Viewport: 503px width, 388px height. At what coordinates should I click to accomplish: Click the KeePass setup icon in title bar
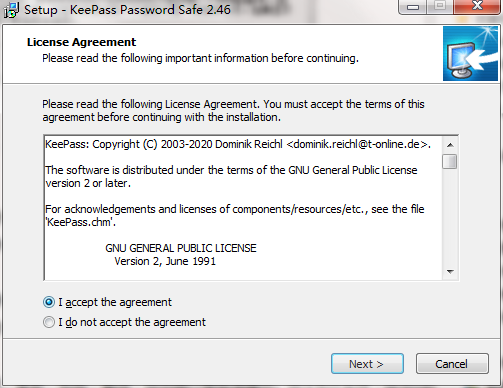[x=11, y=9]
